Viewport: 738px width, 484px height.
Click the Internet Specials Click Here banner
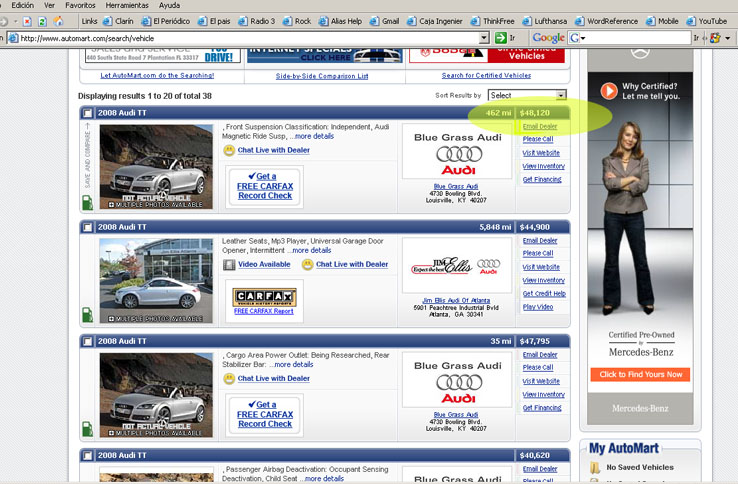(325, 55)
